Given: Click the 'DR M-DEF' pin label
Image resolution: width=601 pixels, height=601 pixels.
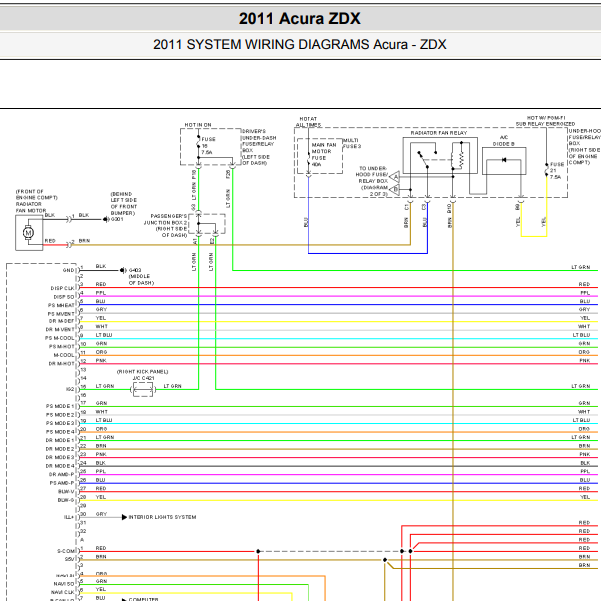Looking at the screenshot, I should click(61, 321).
